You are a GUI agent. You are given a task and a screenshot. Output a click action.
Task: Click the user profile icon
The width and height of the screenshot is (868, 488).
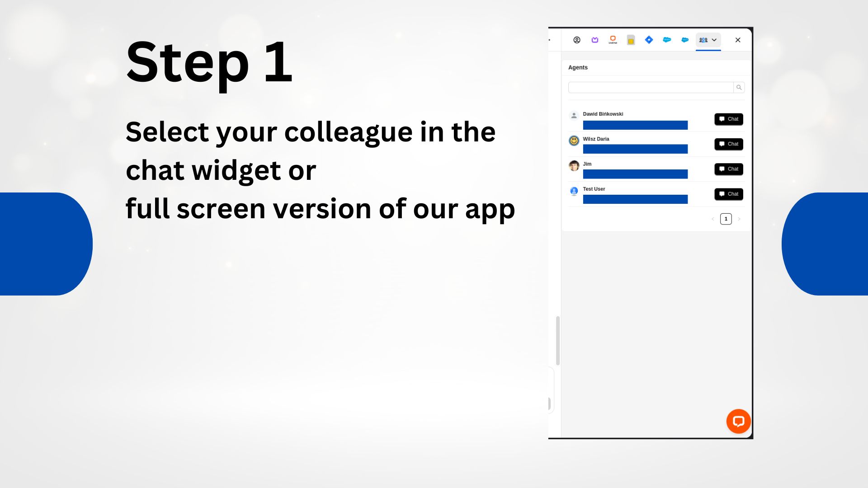576,39
